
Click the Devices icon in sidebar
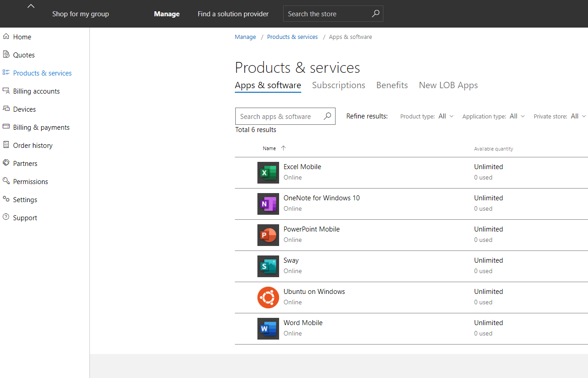6,109
